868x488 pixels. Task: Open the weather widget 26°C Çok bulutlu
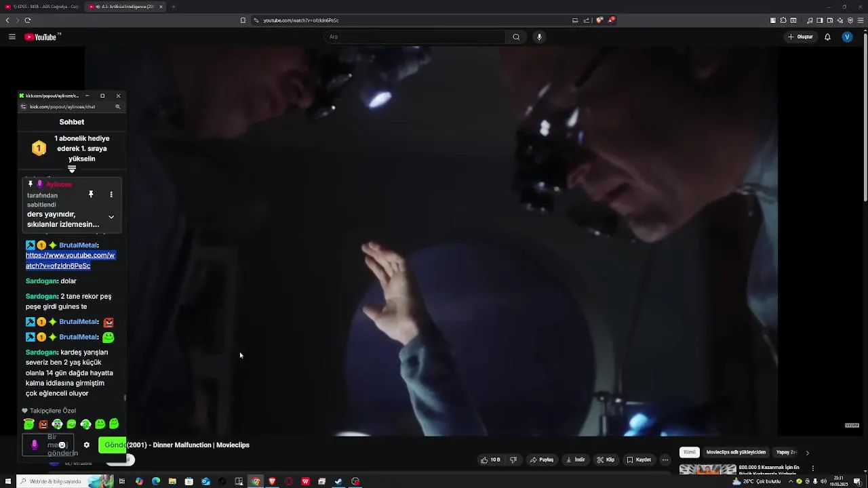pos(757,481)
